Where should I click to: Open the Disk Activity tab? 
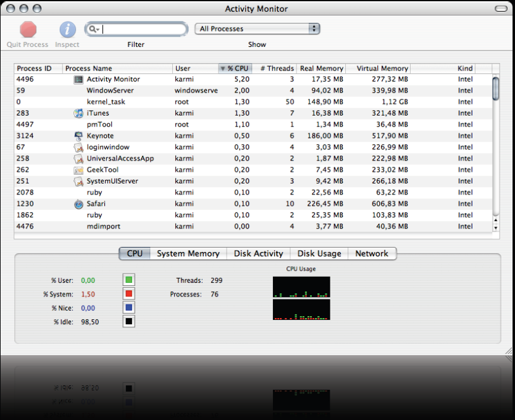pos(259,253)
